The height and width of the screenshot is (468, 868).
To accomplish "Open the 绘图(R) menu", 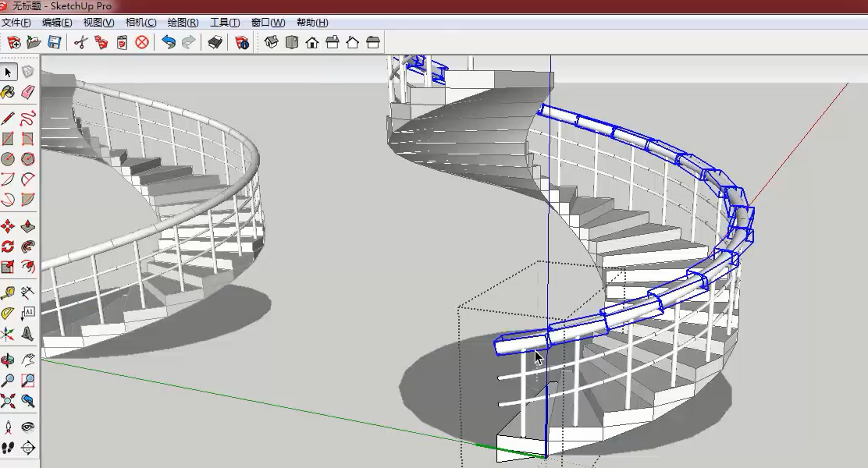I will pos(183,23).
